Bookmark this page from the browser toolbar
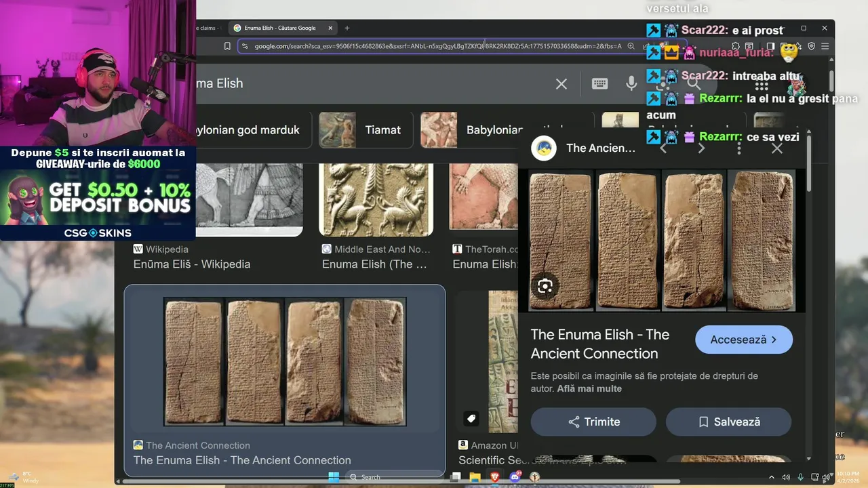The height and width of the screenshot is (488, 868). pyautogui.click(x=227, y=46)
